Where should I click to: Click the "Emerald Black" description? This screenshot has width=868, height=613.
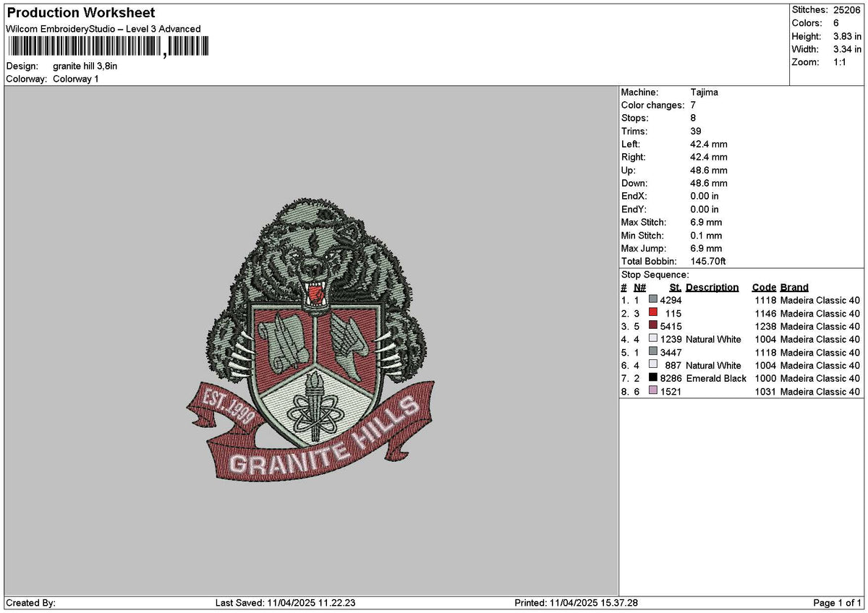coord(716,379)
